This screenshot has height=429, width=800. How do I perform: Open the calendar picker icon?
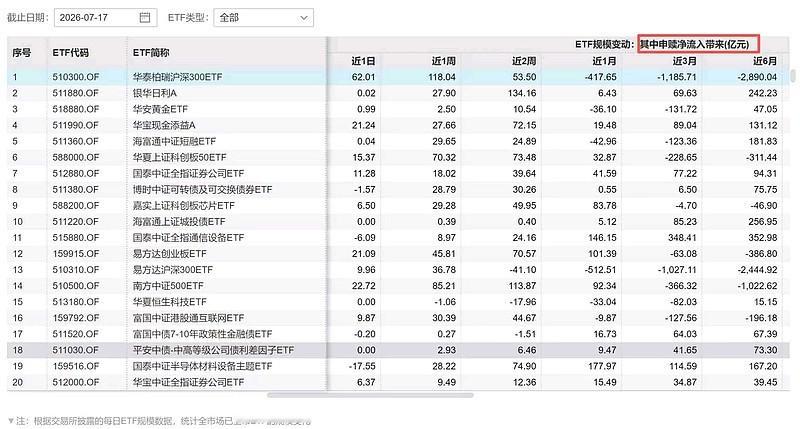tap(145, 17)
